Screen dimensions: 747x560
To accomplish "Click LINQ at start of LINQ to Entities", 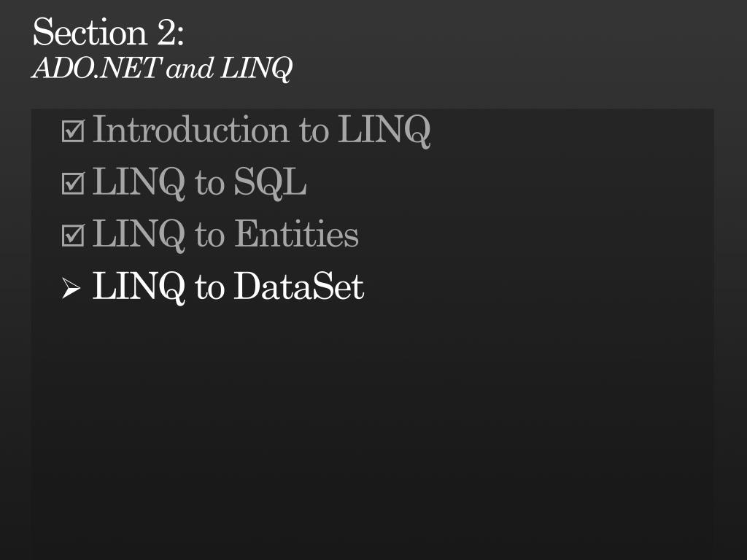I will 138,235.
